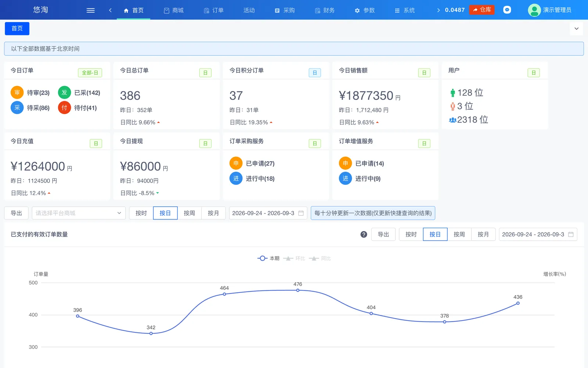Image resolution: width=588 pixels, height=368 pixels.
Task: Select 按周 in the upper filter bar
Action: tap(189, 213)
